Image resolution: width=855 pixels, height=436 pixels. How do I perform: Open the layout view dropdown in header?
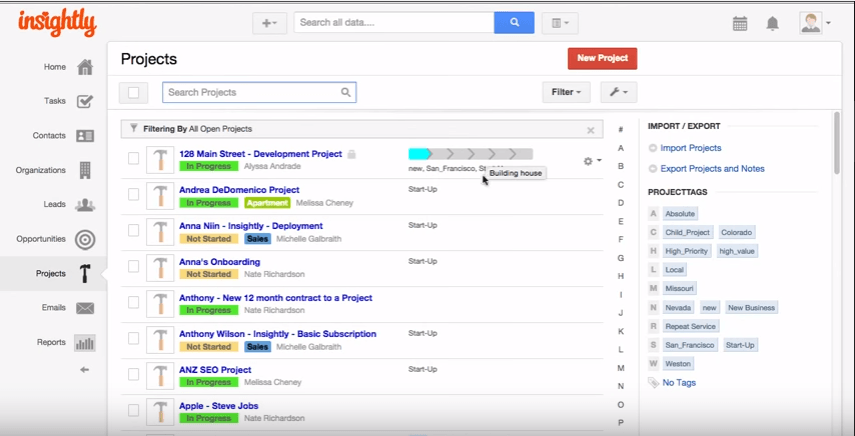(560, 23)
